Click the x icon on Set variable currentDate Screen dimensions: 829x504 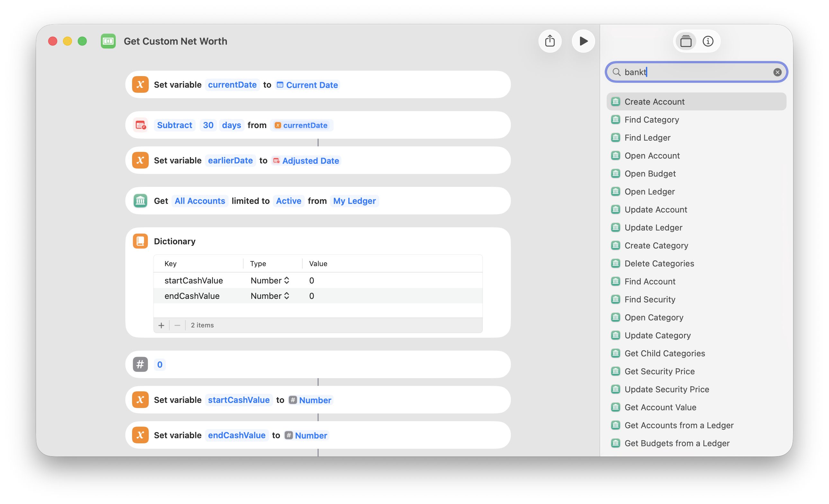(140, 84)
